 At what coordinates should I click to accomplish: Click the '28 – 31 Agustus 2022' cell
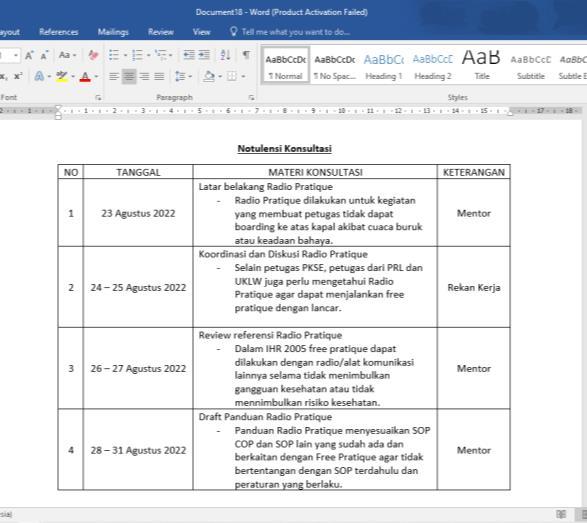pyautogui.click(x=138, y=450)
